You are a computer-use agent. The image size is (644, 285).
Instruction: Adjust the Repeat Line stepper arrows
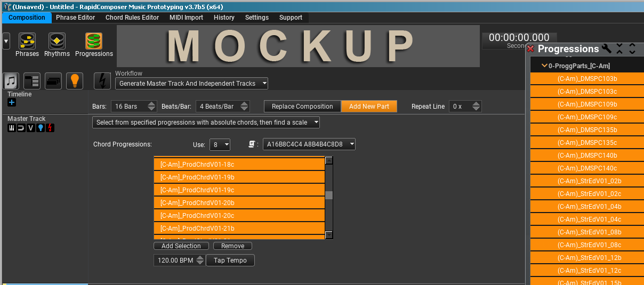(x=477, y=107)
